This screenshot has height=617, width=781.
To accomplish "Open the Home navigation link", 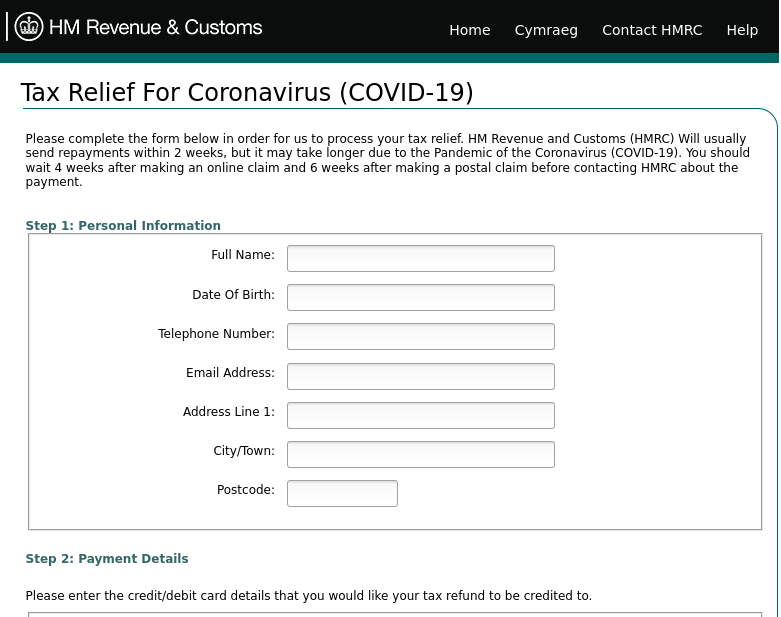I will click(x=470, y=30).
